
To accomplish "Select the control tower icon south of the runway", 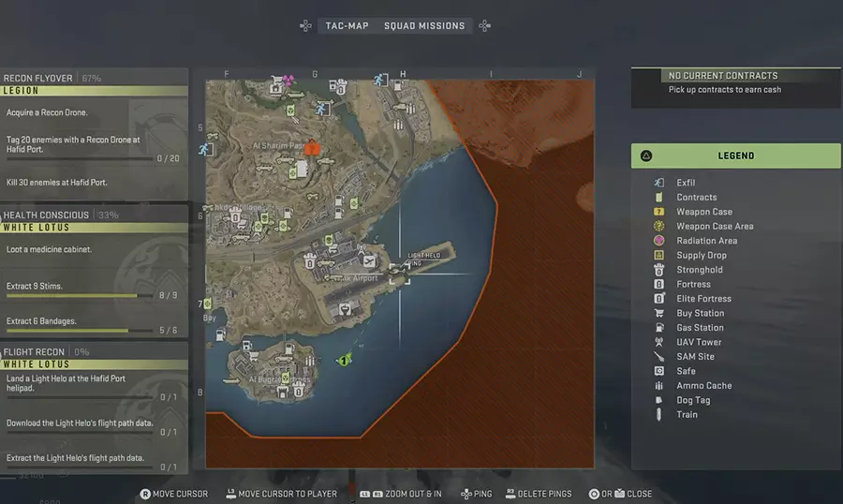I will click(345, 310).
